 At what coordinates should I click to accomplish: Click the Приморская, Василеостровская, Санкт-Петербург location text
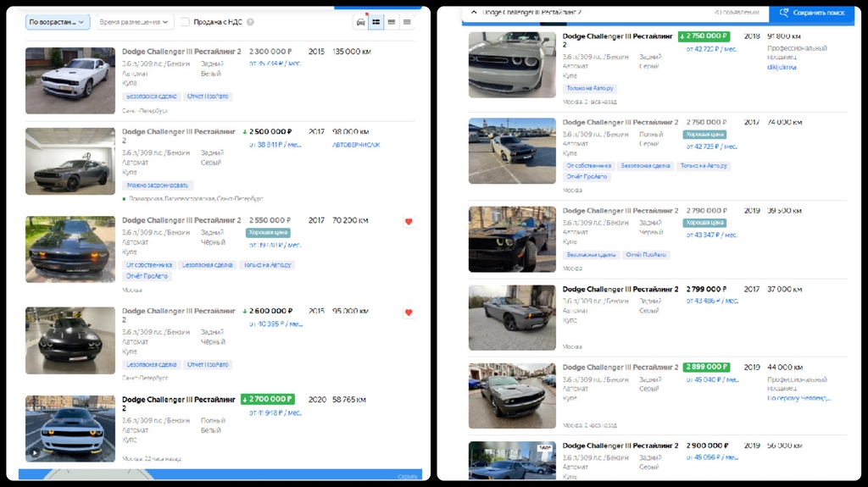(x=196, y=199)
